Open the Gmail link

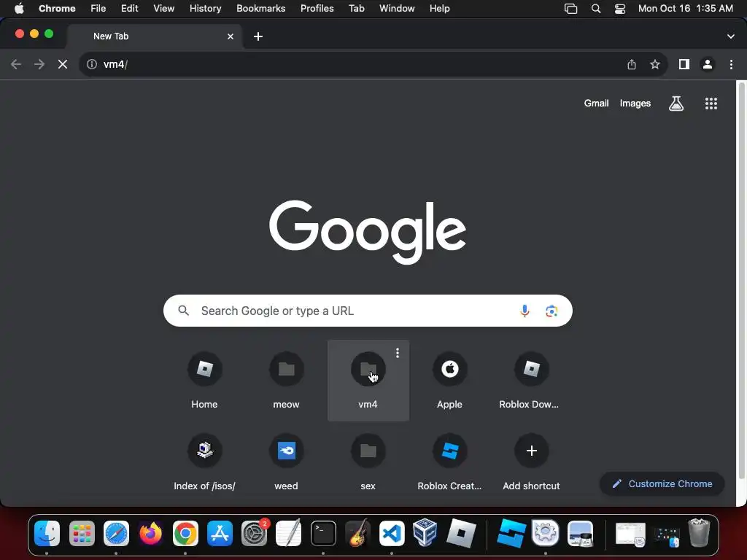click(x=597, y=104)
